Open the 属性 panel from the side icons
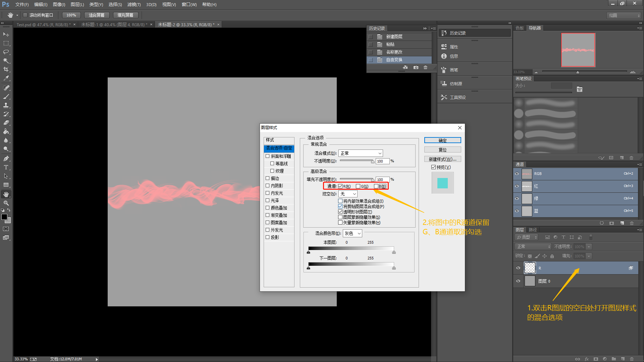This screenshot has height=362, width=644. coord(444,46)
